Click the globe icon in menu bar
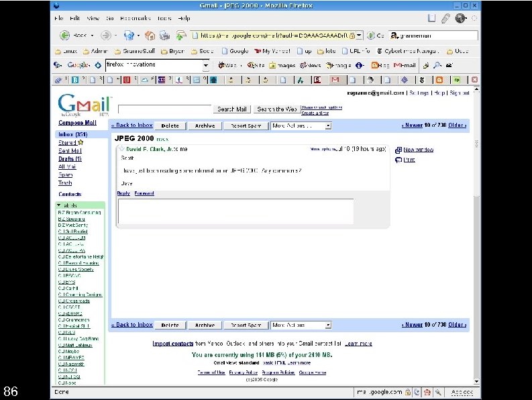The width and height of the screenshot is (532, 400). [x=460, y=18]
